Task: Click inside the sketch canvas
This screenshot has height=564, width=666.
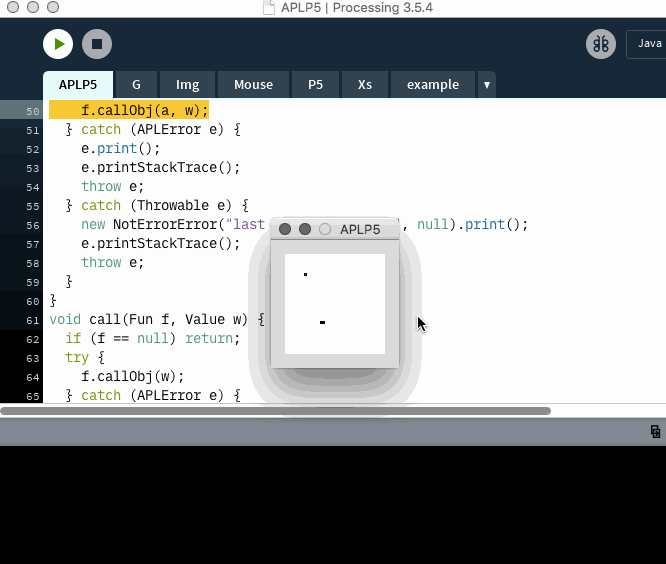Action: pos(335,304)
